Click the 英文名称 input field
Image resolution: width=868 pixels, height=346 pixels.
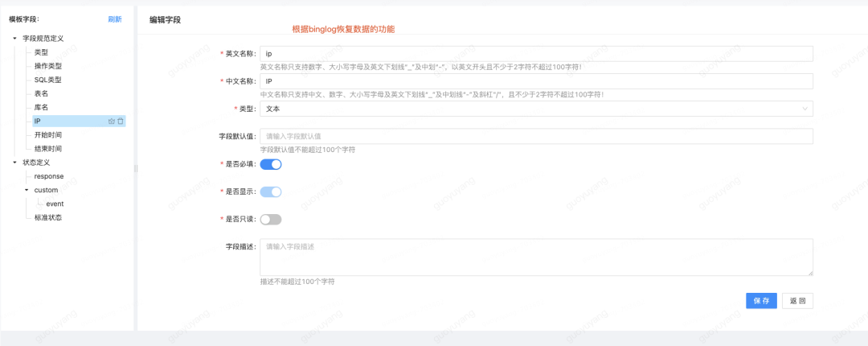click(x=536, y=54)
